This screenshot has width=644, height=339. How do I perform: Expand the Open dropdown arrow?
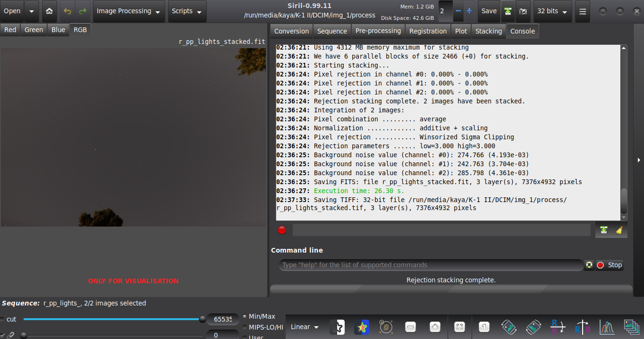(x=32, y=11)
